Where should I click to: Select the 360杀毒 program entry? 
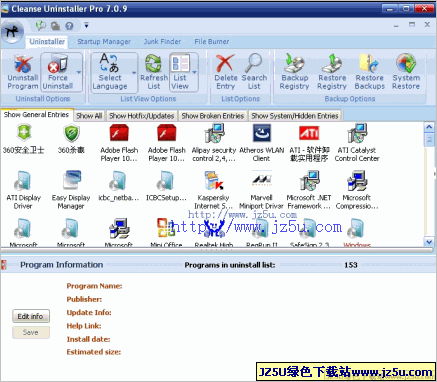[71, 139]
